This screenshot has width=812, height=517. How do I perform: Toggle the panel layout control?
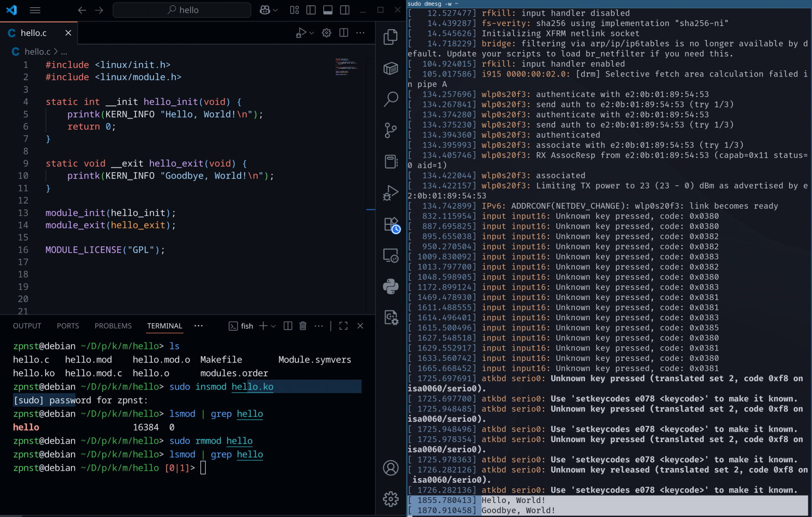327,10
